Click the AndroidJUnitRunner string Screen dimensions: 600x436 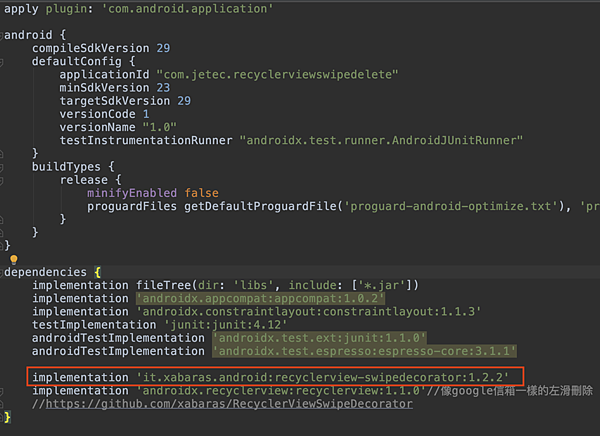[x=381, y=140]
